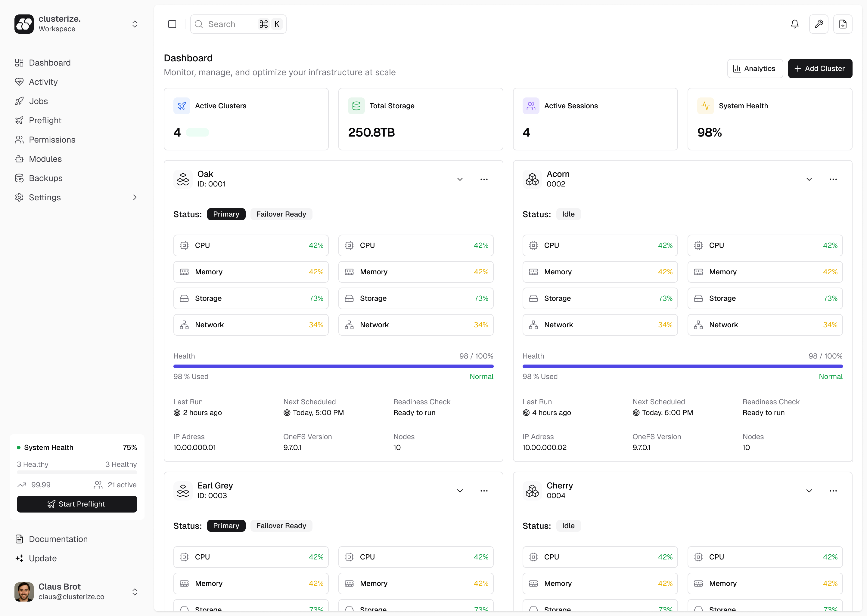Go to Preflight in sidebar
This screenshot has width=867, height=616.
tap(45, 120)
